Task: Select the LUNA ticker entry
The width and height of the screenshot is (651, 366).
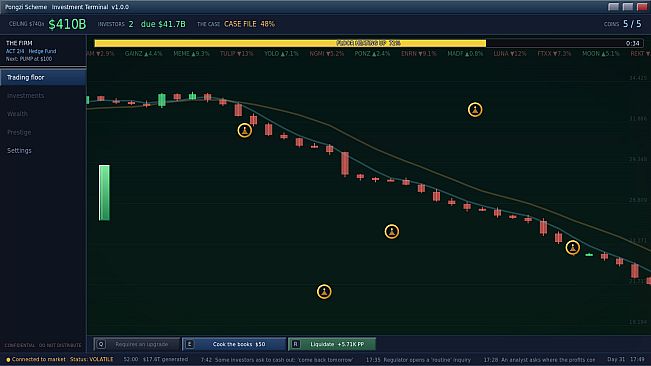Action: (x=510, y=54)
